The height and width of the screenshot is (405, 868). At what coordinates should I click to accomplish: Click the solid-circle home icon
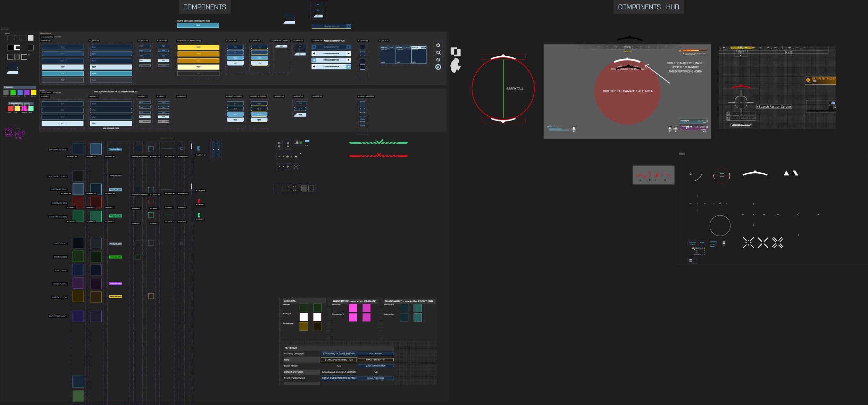[x=438, y=67]
